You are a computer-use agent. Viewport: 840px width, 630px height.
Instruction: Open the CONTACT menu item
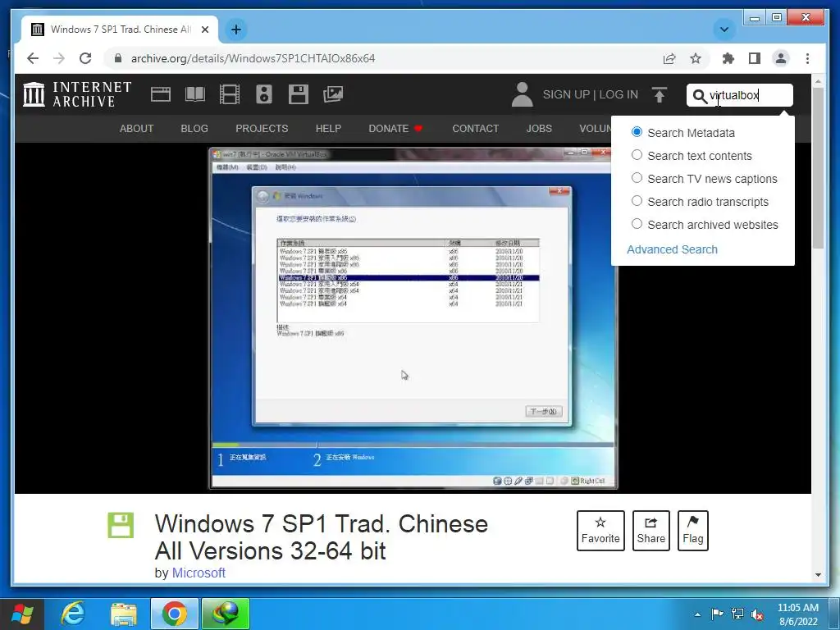pos(475,129)
